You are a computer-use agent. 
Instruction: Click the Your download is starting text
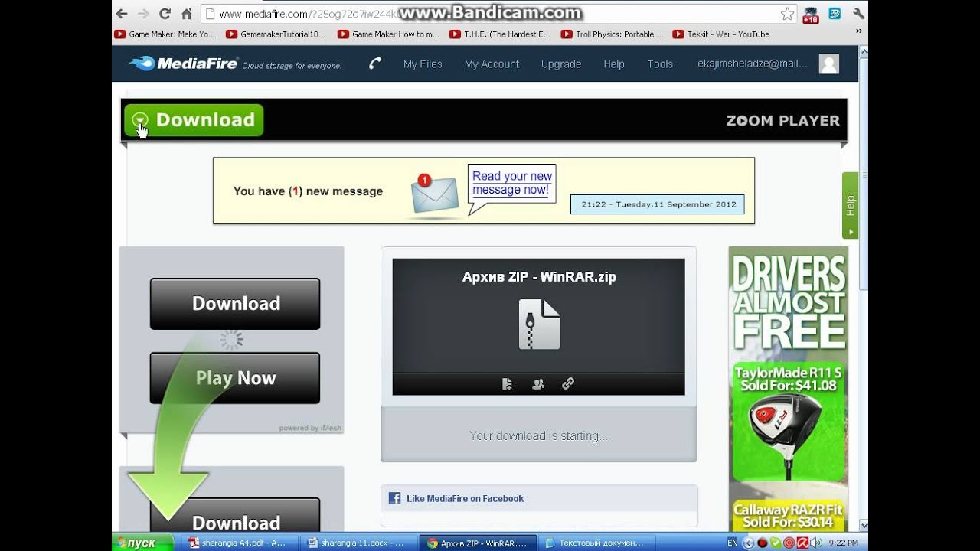(x=538, y=435)
